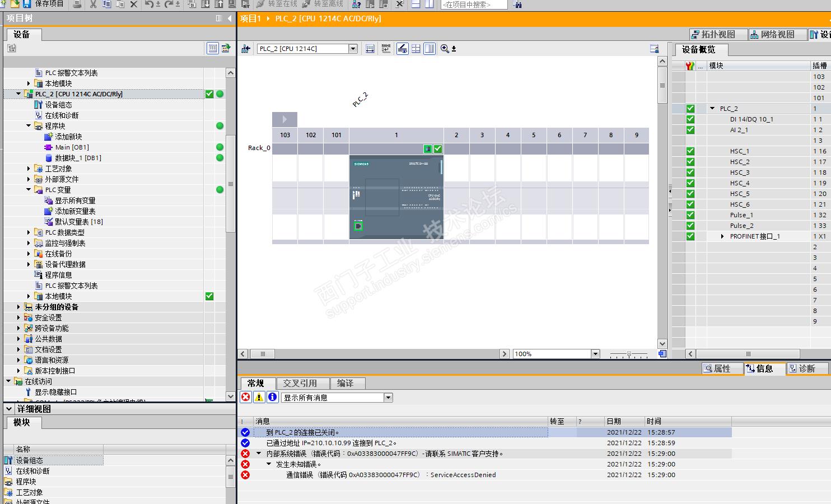Click the Undo arrow icon
Image resolution: width=831 pixels, height=504 pixels.
(149, 4)
